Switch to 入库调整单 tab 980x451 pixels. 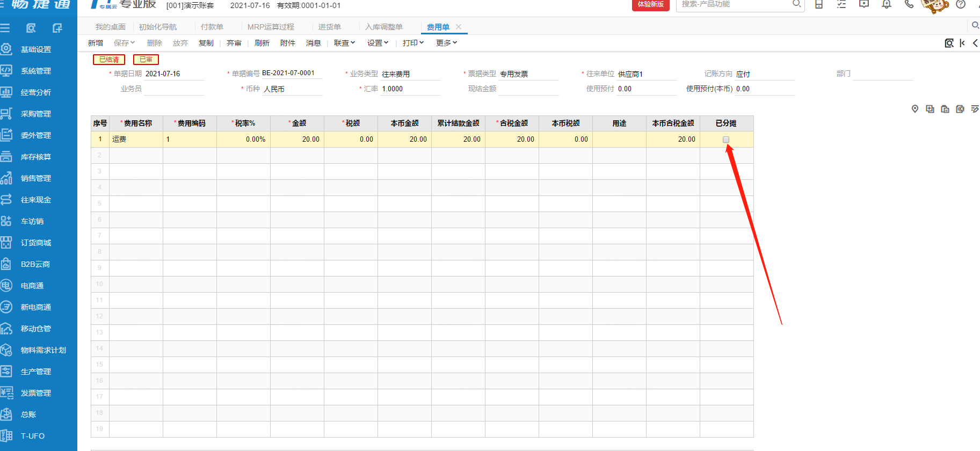(384, 27)
